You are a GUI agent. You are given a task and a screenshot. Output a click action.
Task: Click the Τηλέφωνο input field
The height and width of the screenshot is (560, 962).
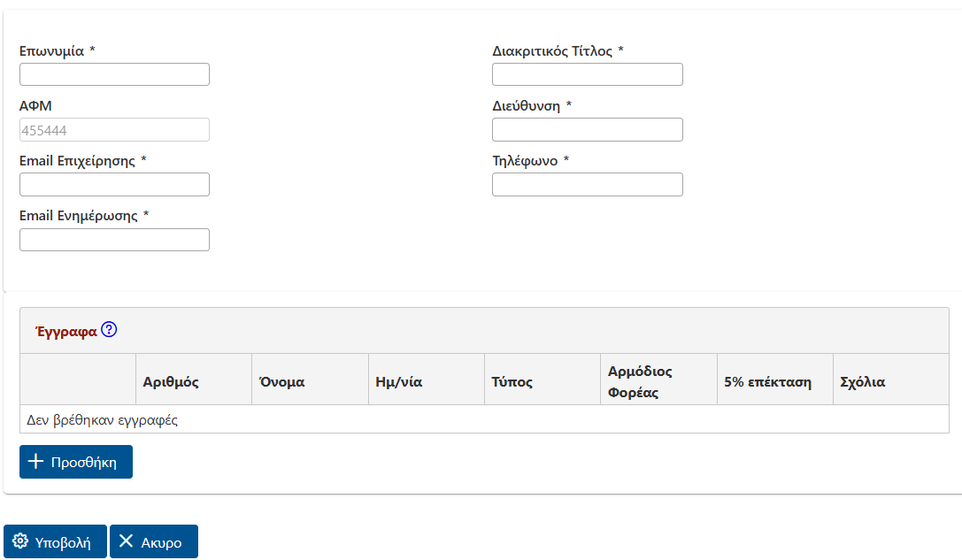[587, 184]
